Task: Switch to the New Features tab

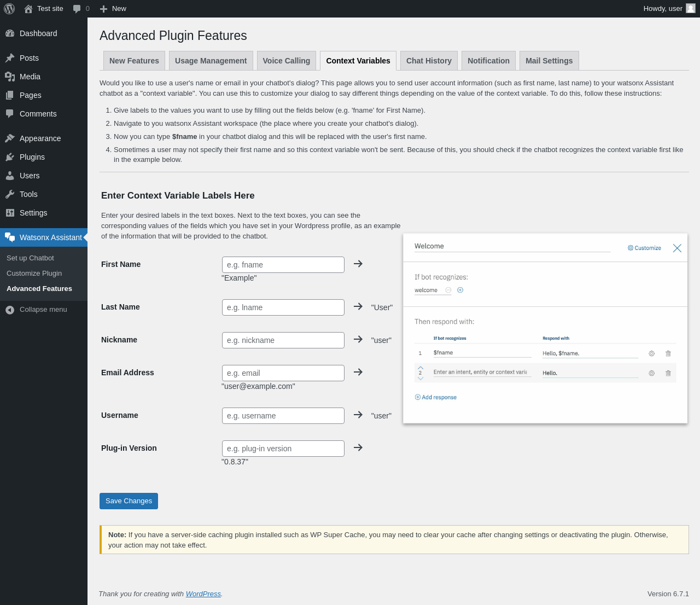Action: (x=134, y=61)
